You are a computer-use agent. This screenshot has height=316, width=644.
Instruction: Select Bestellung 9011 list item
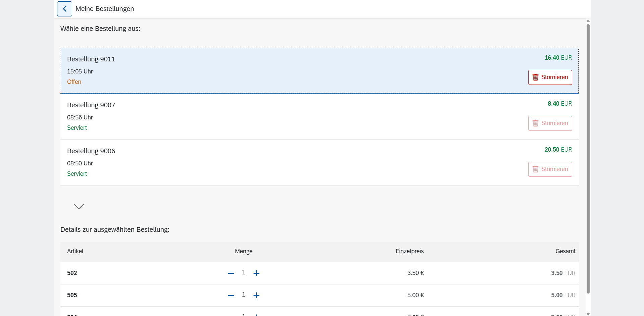tap(268, 70)
